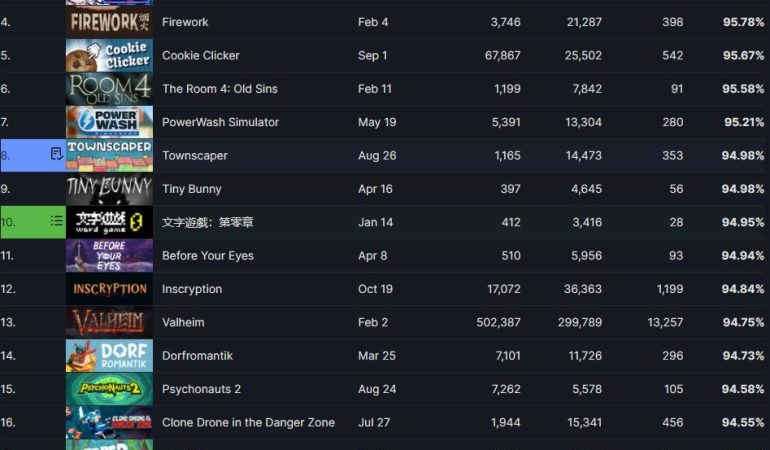Click the 95.78% rating of Firework

[743, 22]
